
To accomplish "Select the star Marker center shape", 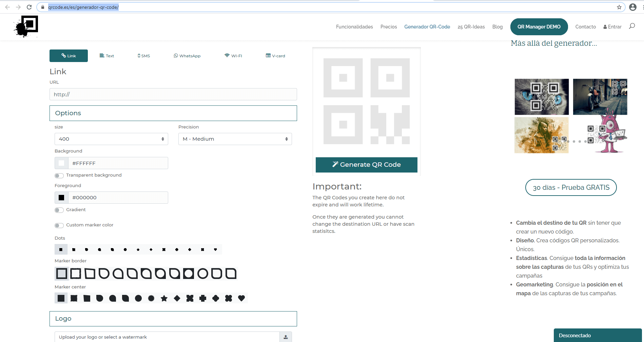I will [164, 298].
